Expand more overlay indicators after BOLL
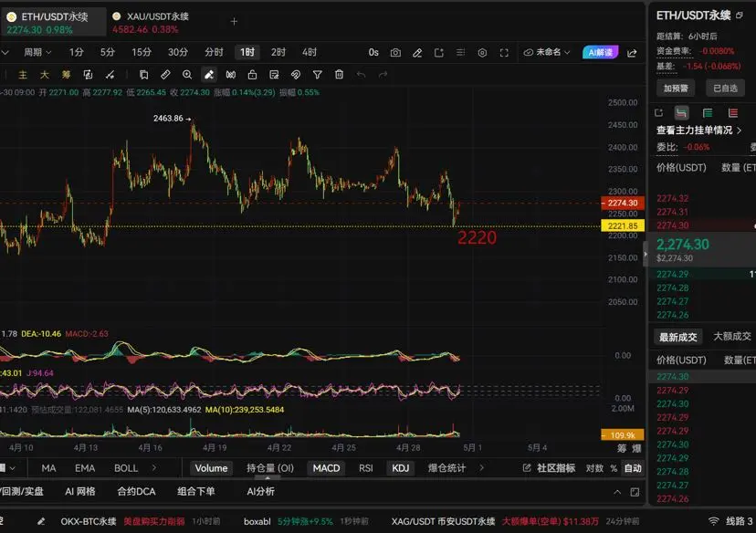Viewport: 756px width, 533px height. (153, 467)
